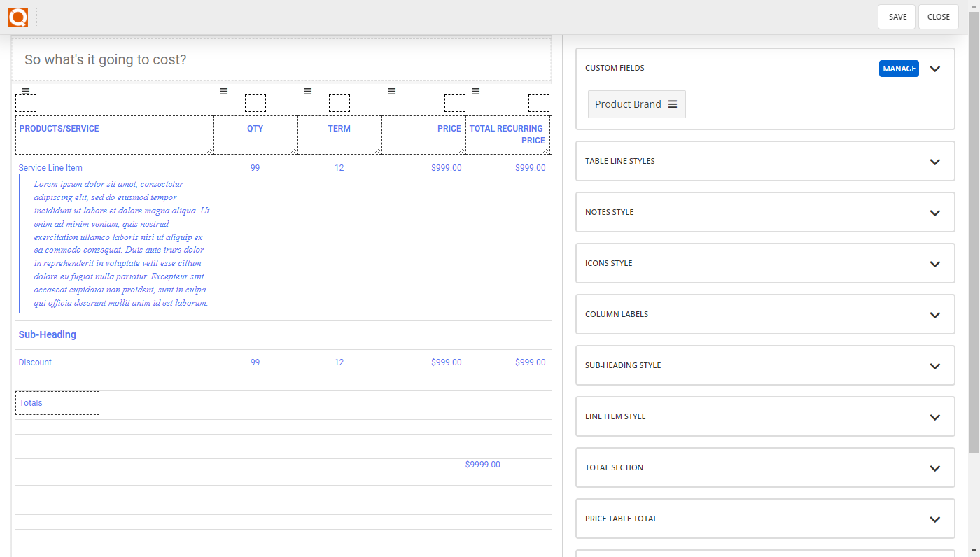Screen dimensions: 980x557
Task: Select the Service Line Item entry
Action: pos(50,167)
